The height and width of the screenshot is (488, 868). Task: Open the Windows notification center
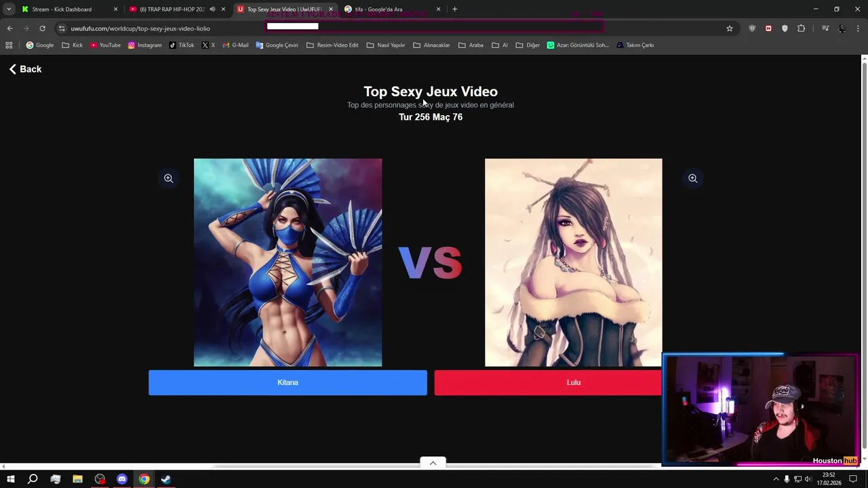(x=853, y=479)
